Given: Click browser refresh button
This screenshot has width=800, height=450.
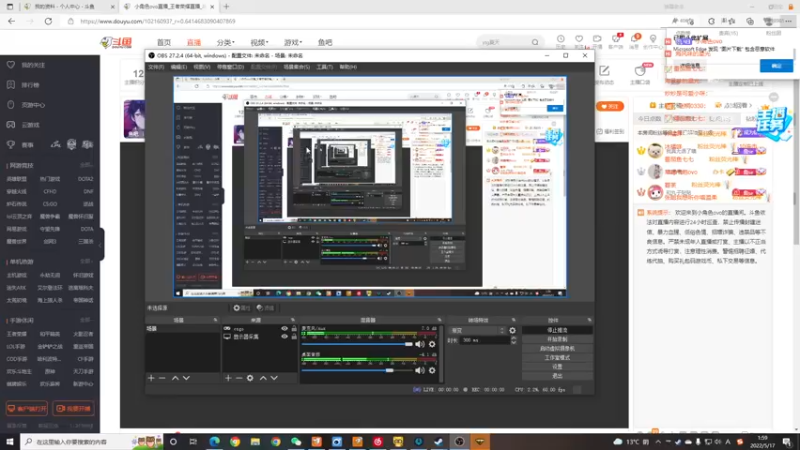Looking at the screenshot, I should [48, 21].
